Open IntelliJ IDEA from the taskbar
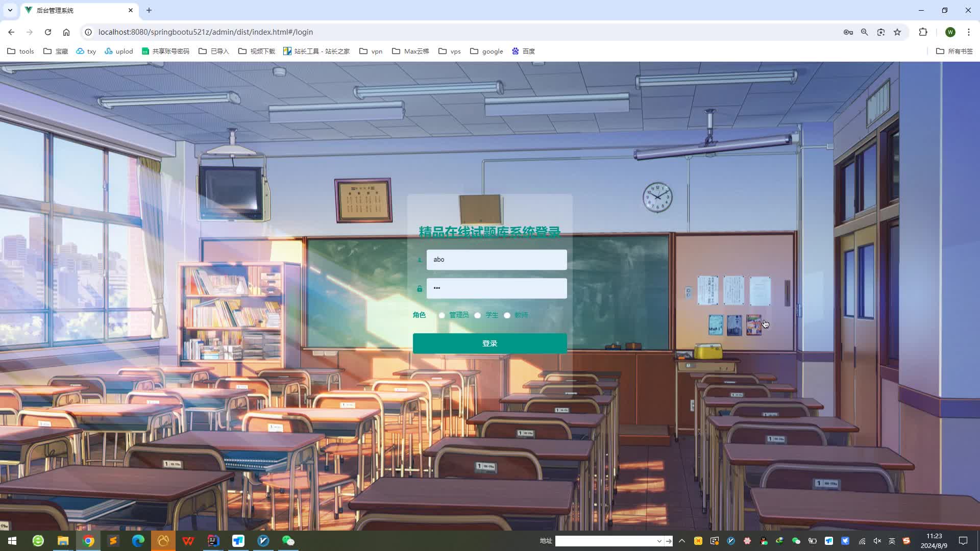Screen dimensions: 980x551 click(x=213, y=541)
